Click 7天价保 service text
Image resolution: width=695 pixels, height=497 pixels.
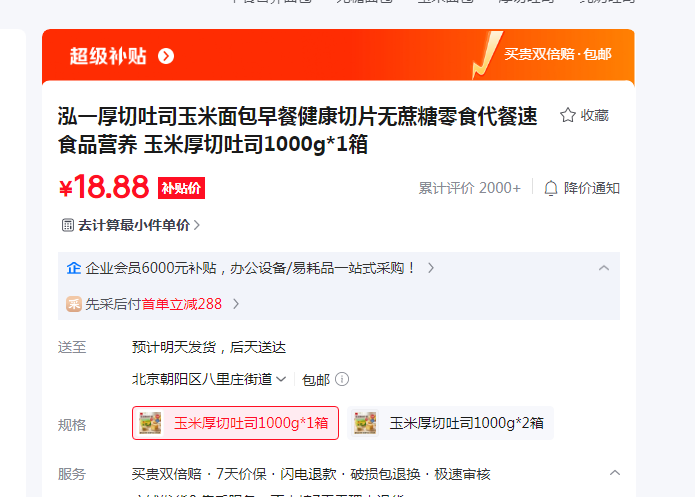tap(241, 474)
